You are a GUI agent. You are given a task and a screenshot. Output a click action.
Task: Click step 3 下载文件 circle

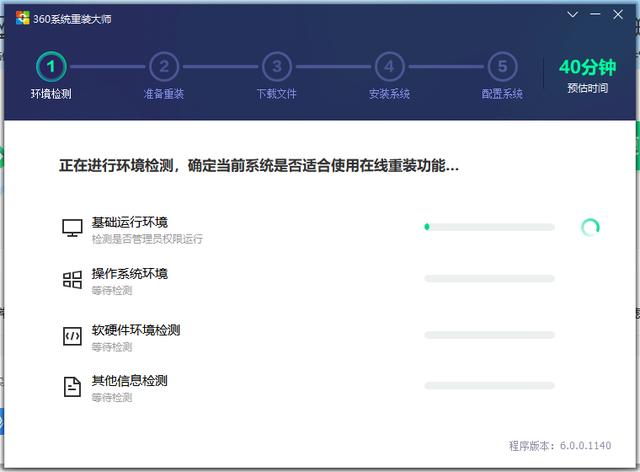pyautogui.click(x=276, y=67)
